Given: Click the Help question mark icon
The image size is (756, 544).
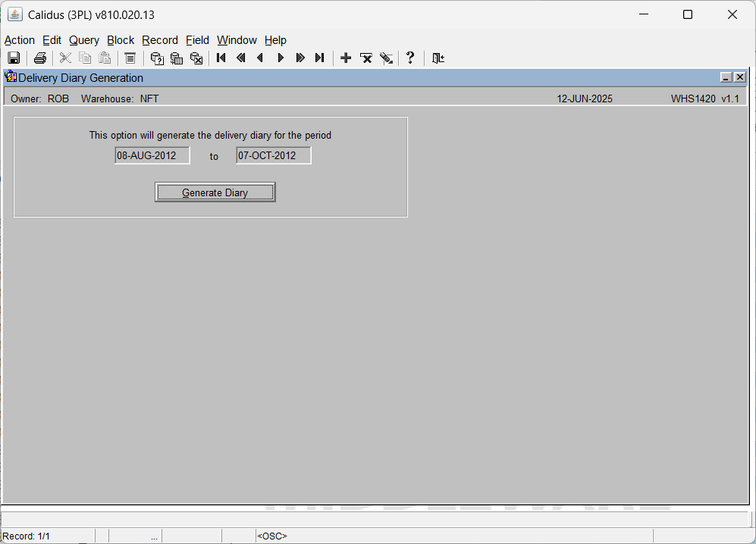Looking at the screenshot, I should tap(410, 58).
